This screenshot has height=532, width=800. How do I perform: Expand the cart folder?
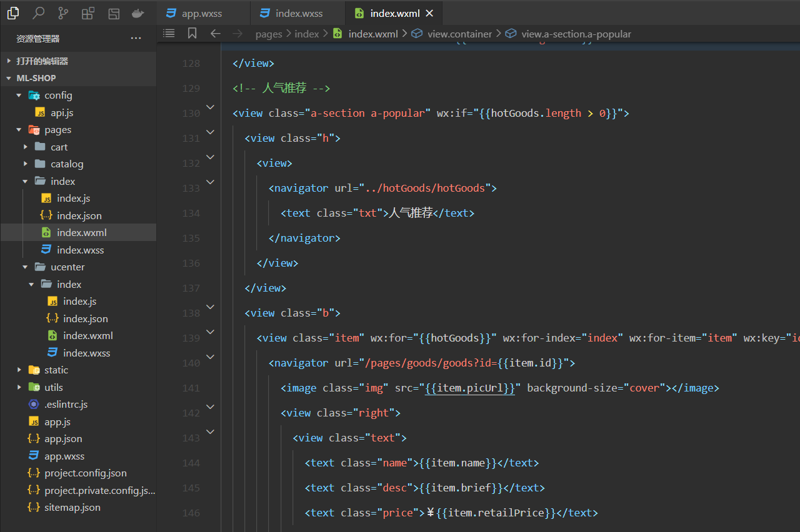coord(78,147)
